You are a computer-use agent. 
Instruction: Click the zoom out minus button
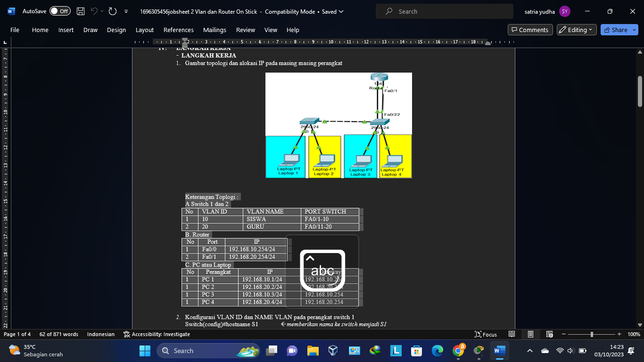[x=563, y=334]
